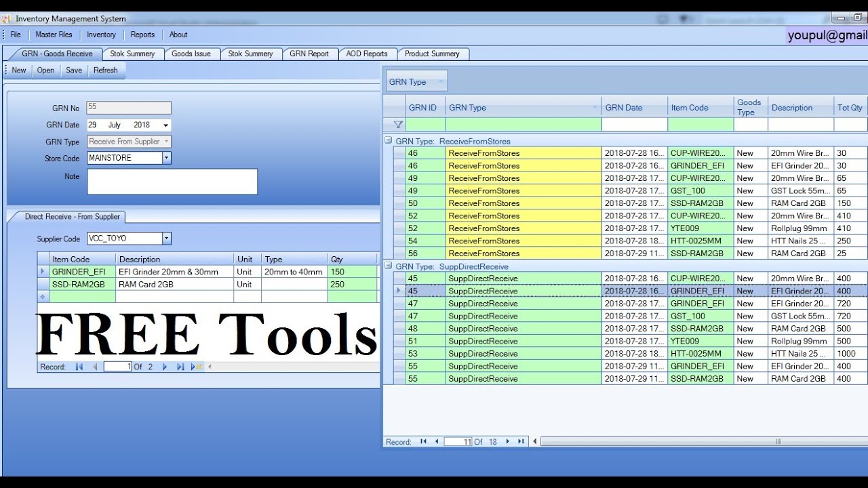868x488 pixels.
Task: Go to previous record in right grid navigator
Action: tap(437, 441)
